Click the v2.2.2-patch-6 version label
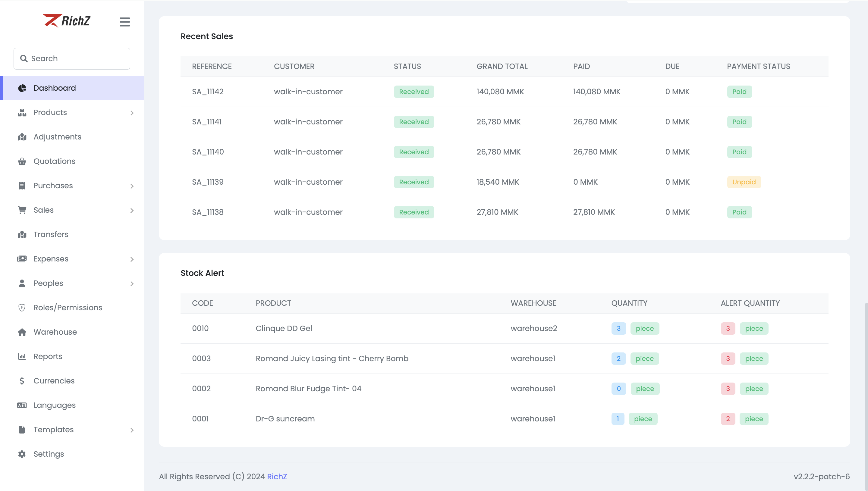 coord(822,477)
